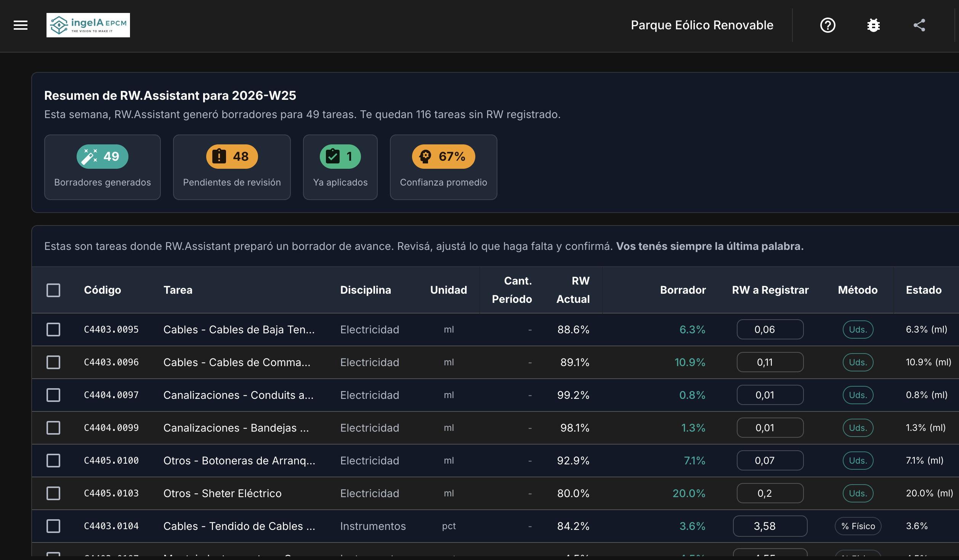Click the Ya aplicados checkmark badge
This screenshot has height=560, width=959.
coord(340,157)
